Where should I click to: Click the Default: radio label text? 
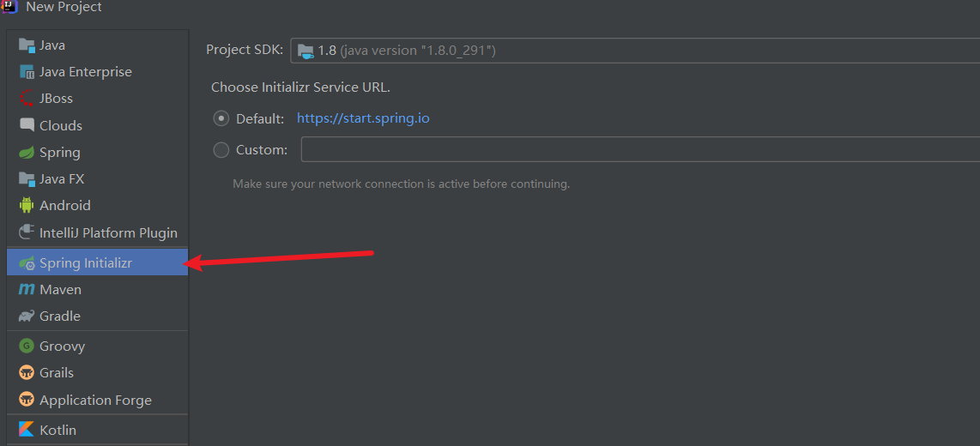coord(260,118)
